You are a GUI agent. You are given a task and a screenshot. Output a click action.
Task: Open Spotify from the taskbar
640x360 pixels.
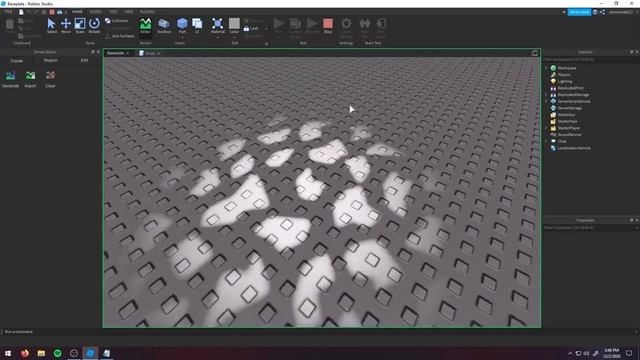[58, 353]
